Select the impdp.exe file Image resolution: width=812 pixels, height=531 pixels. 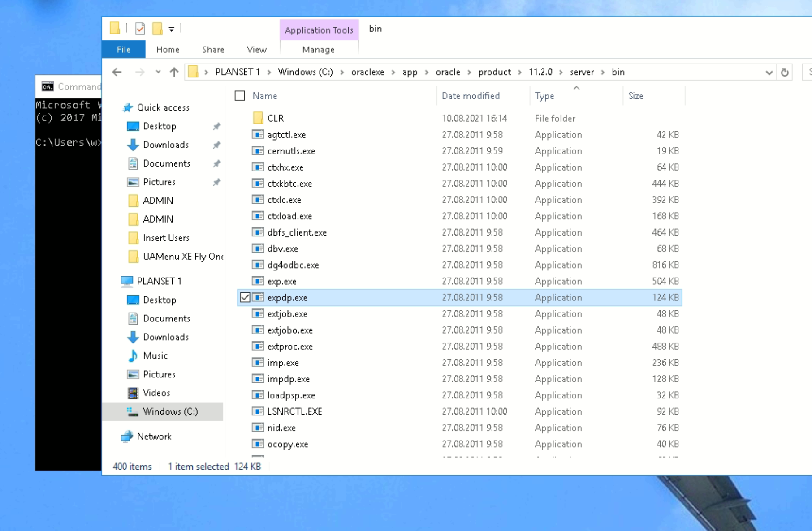459,379
